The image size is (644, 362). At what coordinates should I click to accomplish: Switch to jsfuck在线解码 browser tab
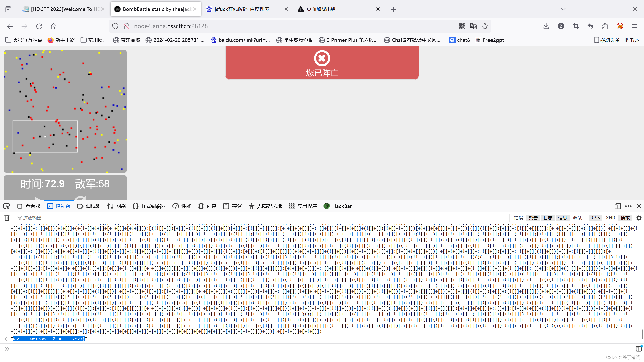tap(242, 9)
